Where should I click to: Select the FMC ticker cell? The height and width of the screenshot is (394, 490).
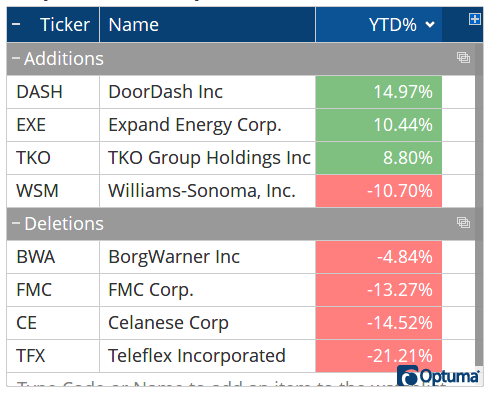coord(53,290)
